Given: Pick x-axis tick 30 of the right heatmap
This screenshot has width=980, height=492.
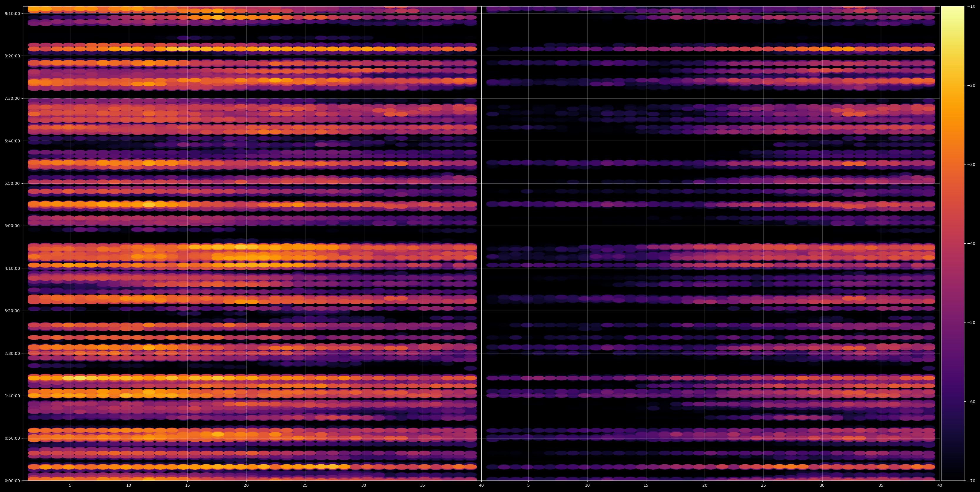Looking at the screenshot, I should coord(822,485).
